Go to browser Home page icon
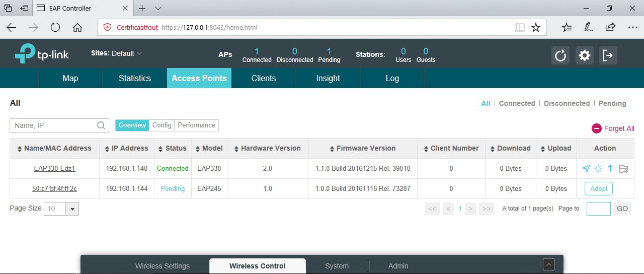 [x=77, y=27]
